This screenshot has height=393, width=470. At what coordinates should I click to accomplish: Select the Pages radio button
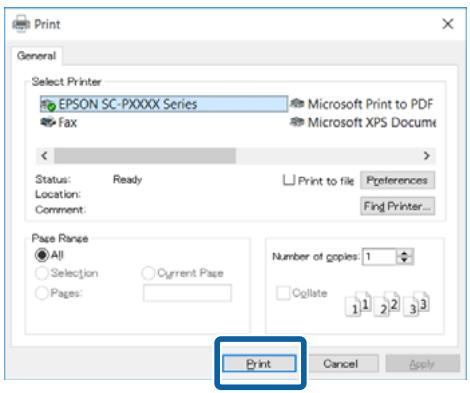click(x=42, y=293)
